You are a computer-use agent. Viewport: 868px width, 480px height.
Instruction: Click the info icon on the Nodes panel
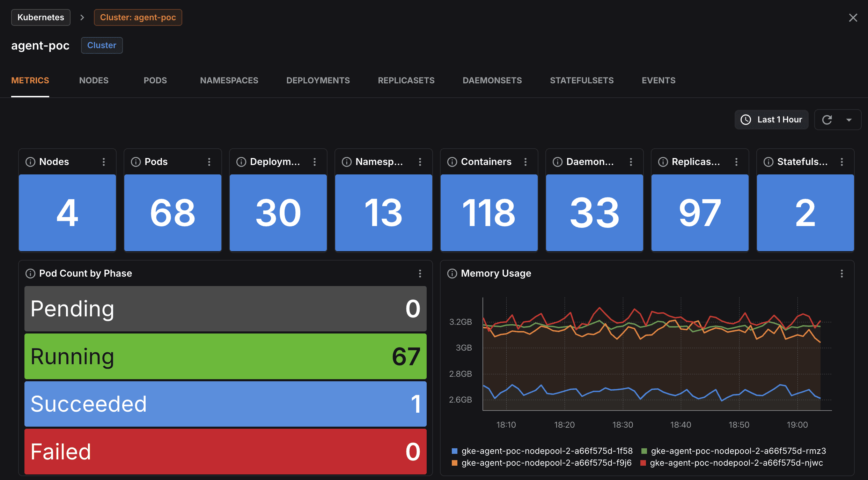pos(30,162)
